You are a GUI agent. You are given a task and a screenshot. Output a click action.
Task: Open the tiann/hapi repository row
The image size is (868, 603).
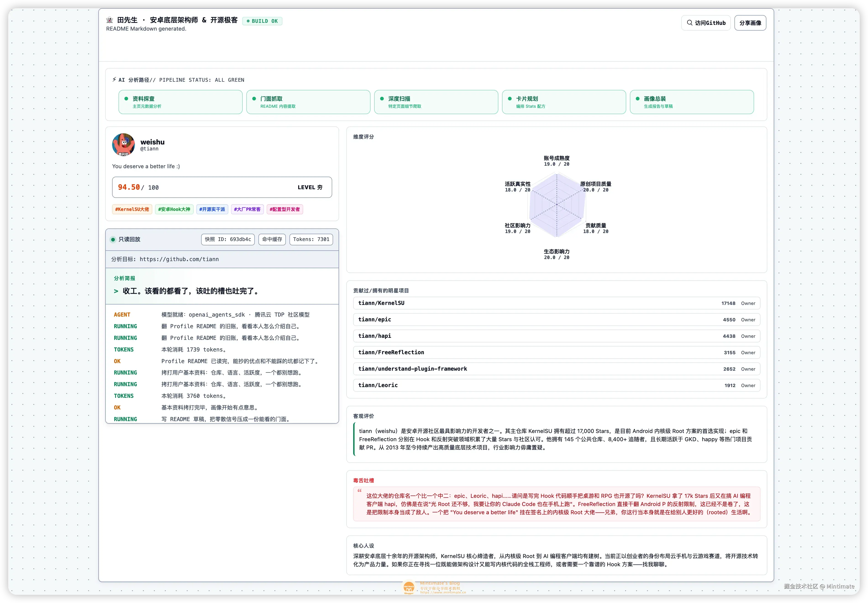coord(556,336)
